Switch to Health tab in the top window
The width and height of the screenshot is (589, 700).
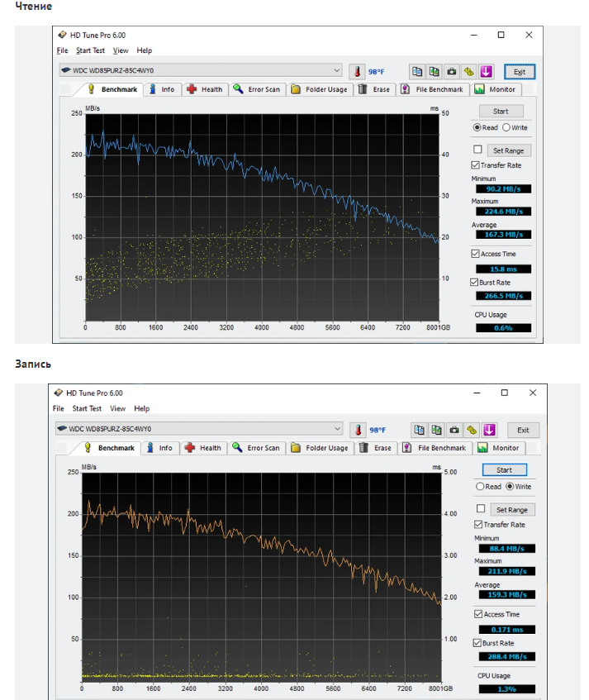tap(205, 89)
